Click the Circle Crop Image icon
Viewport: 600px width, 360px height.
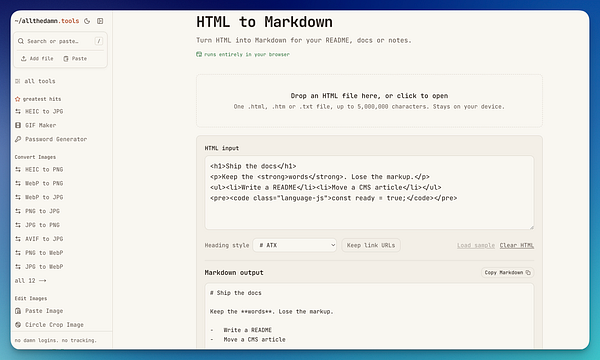(18, 325)
